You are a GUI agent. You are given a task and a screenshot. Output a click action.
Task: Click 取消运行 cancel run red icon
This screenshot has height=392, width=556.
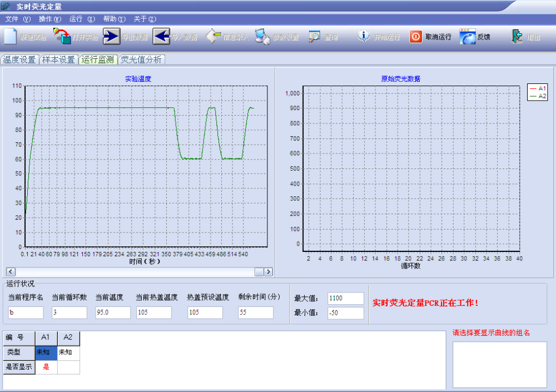point(415,37)
